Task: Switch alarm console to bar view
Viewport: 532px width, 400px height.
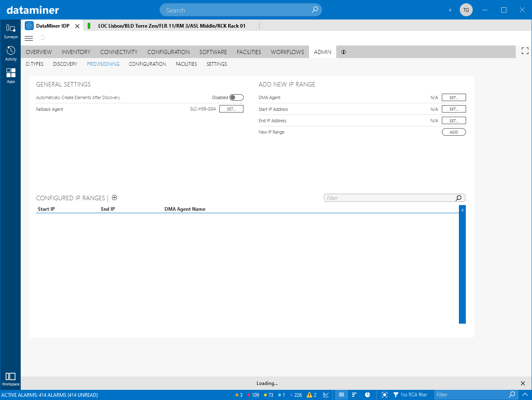Action: click(x=354, y=395)
